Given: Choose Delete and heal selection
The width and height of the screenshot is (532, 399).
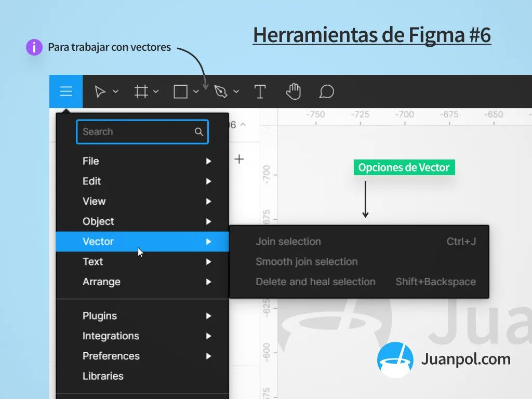Looking at the screenshot, I should pyautogui.click(x=360, y=282).
